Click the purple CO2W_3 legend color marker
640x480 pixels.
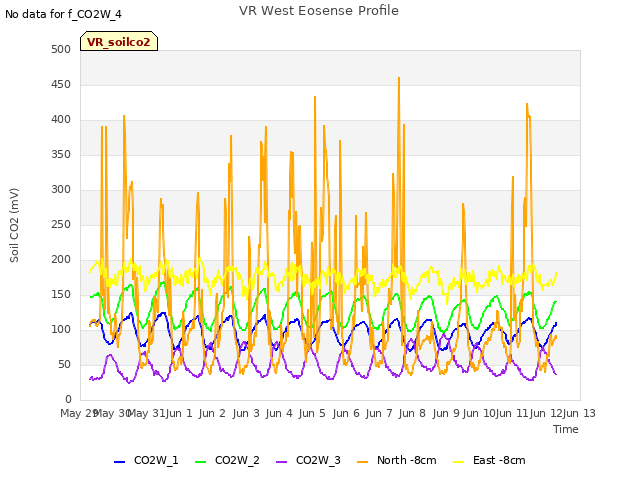282,462
